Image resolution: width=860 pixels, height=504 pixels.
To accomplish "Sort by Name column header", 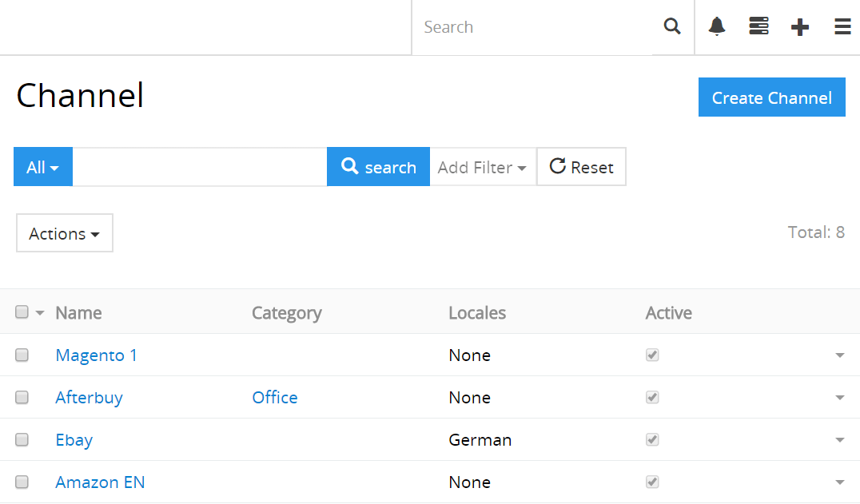I will 78,313.
